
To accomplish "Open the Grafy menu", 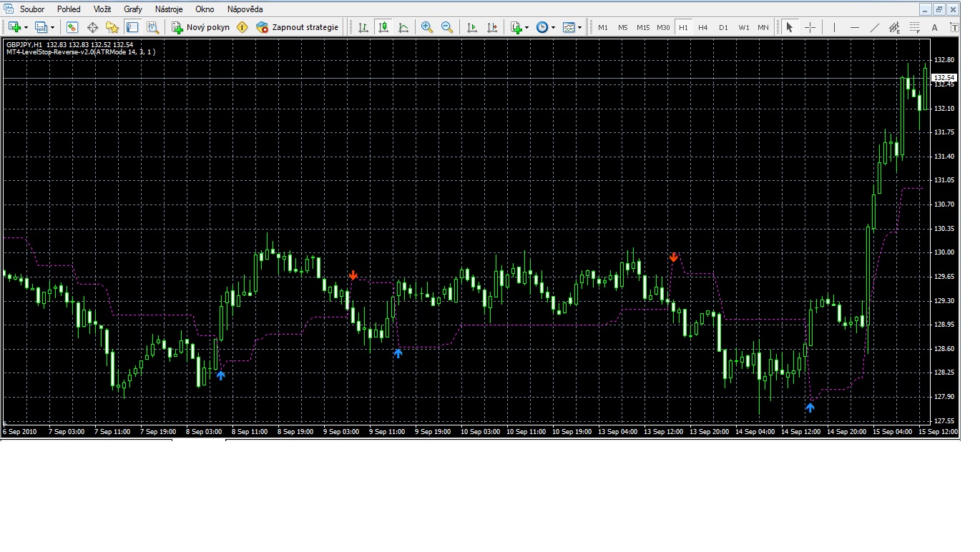I will [x=133, y=9].
